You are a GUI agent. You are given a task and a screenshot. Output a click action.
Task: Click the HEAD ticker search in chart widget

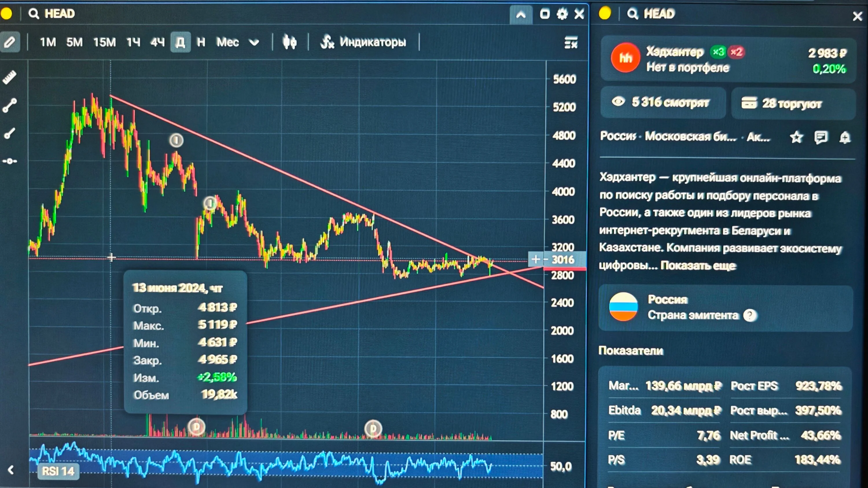tap(52, 14)
